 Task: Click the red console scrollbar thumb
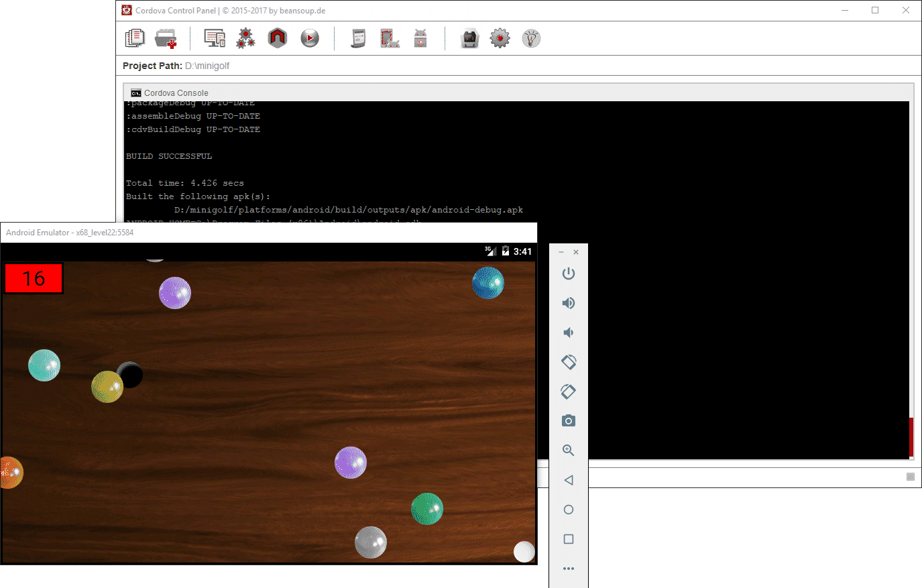[911, 437]
